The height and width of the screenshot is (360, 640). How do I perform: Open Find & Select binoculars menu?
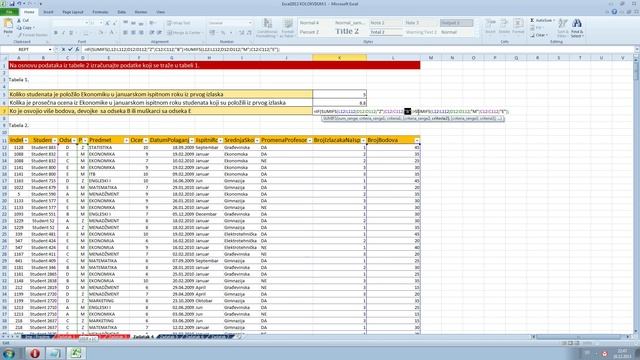click(577, 28)
